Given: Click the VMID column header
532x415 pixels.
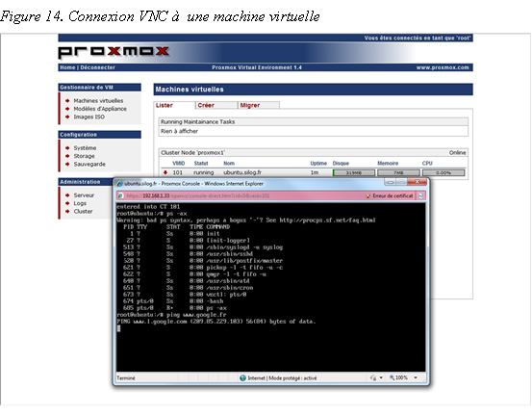Looking at the screenshot, I should (179, 164).
